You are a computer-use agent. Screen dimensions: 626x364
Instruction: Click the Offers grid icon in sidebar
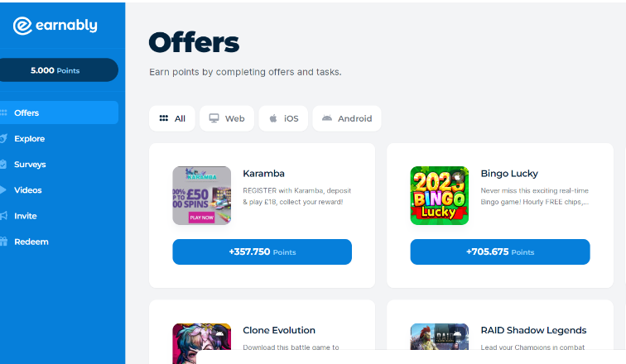(x=3, y=113)
